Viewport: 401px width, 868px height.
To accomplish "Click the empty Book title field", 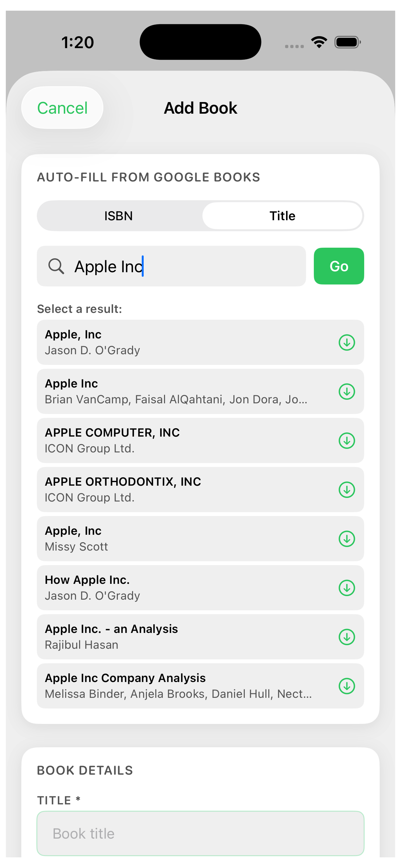I will (x=200, y=832).
